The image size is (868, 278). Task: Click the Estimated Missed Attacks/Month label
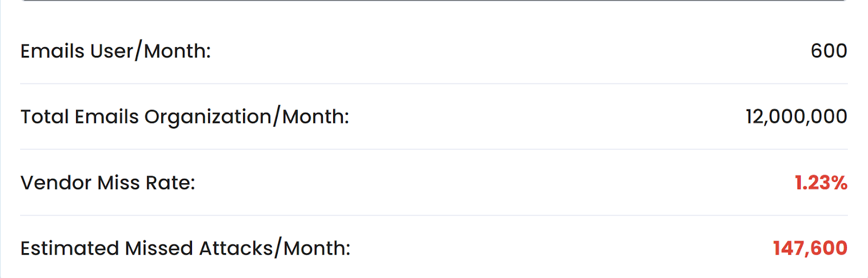click(x=186, y=248)
